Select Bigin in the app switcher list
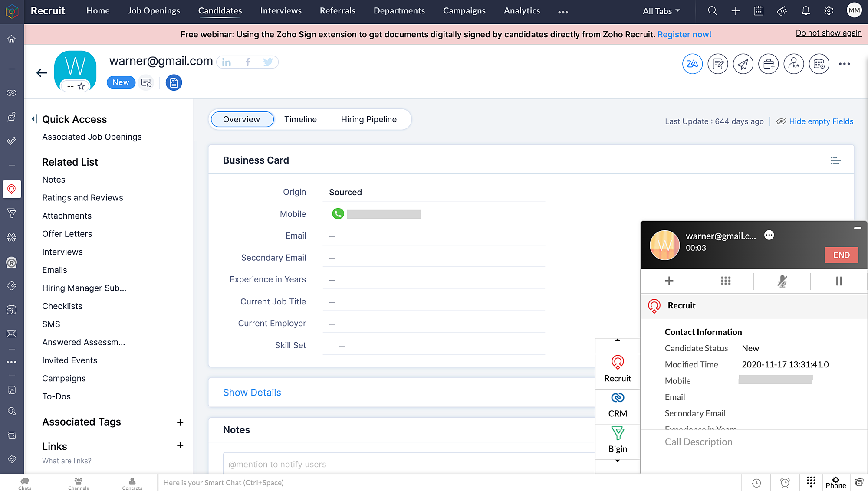Viewport: 868px width, 491px height. (618, 441)
